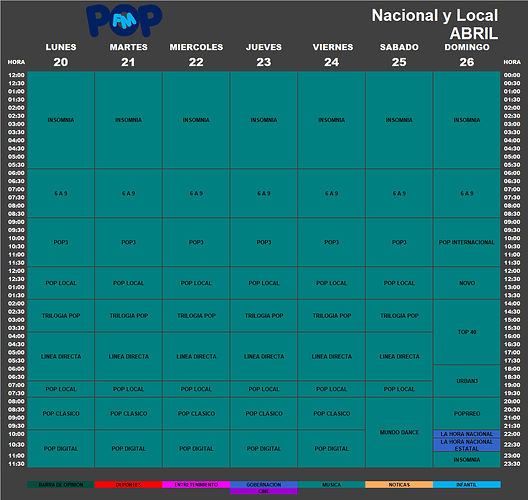528x500 pixels.
Task: Select the JUEVES column header
Action: click(264, 47)
